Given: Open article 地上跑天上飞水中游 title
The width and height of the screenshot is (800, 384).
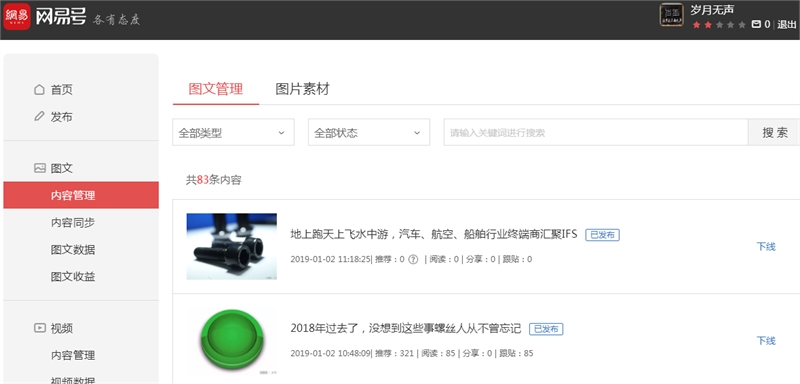Looking at the screenshot, I should 434,234.
